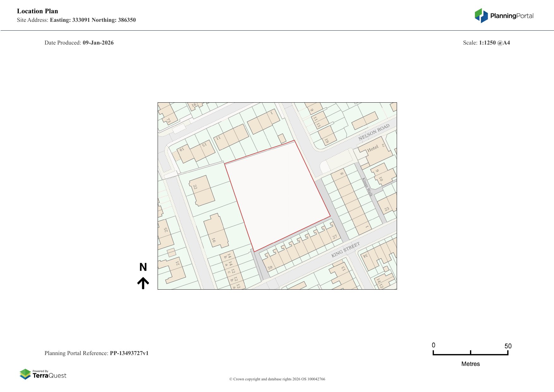Click the KING STREET road label

tap(345, 250)
